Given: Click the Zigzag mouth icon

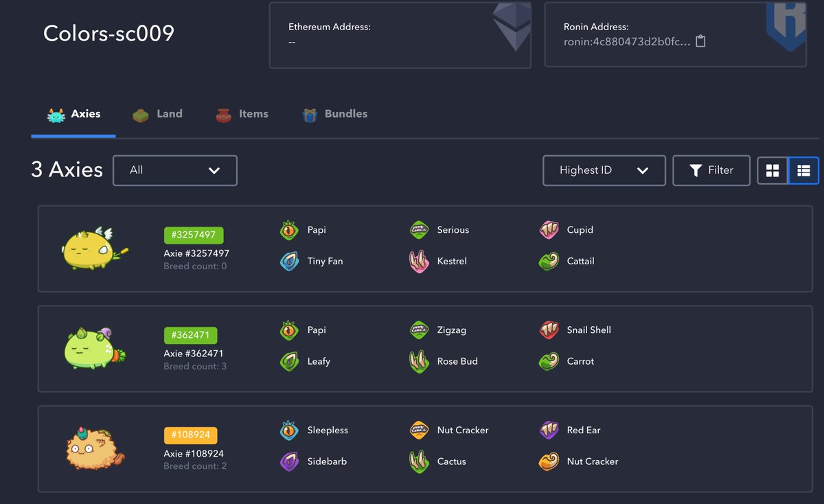Looking at the screenshot, I should pyautogui.click(x=419, y=330).
